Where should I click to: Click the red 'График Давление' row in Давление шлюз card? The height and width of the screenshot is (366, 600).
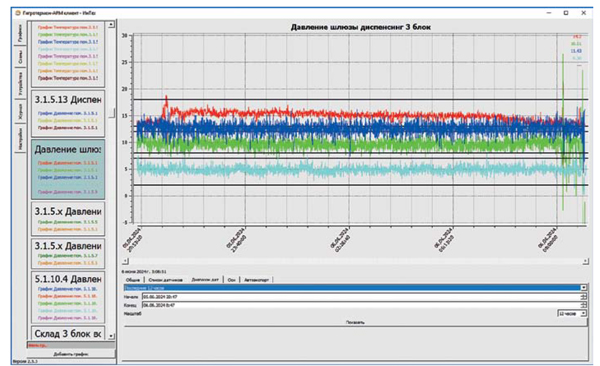pyautogui.click(x=68, y=163)
